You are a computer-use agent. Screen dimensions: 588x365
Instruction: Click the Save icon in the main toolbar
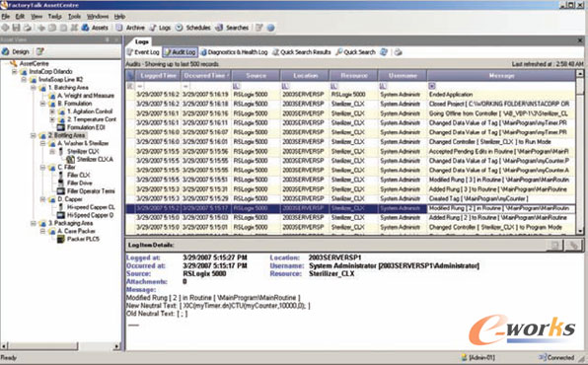16,28
